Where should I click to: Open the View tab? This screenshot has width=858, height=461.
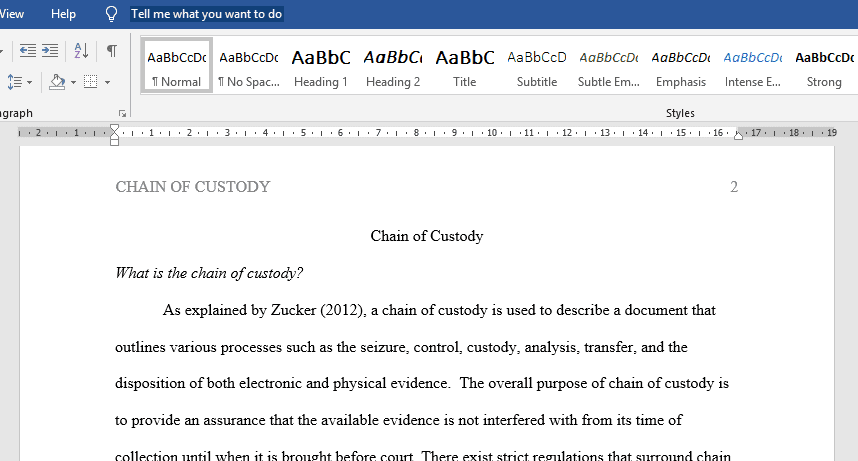tap(12, 14)
